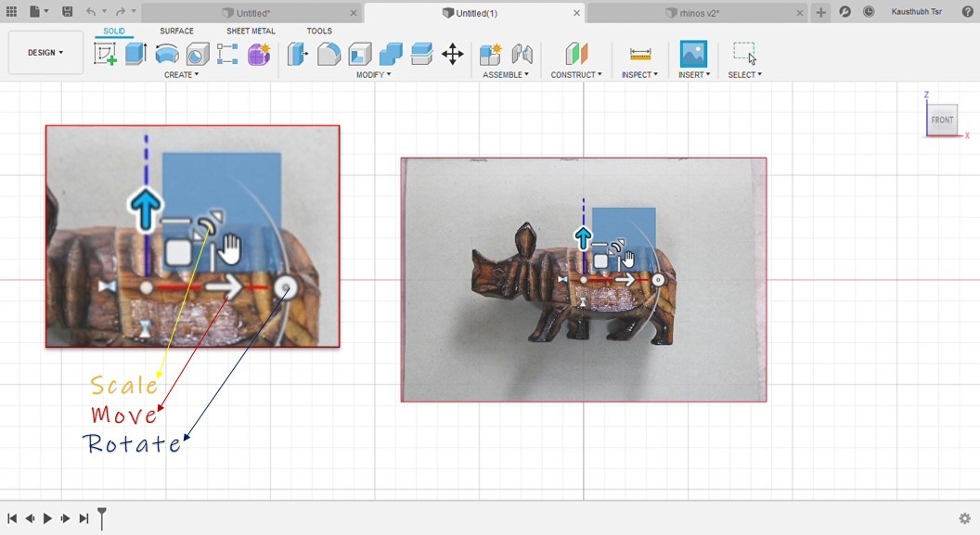Select the Offset Plane construct tool
This screenshot has height=535, width=980.
(x=576, y=55)
